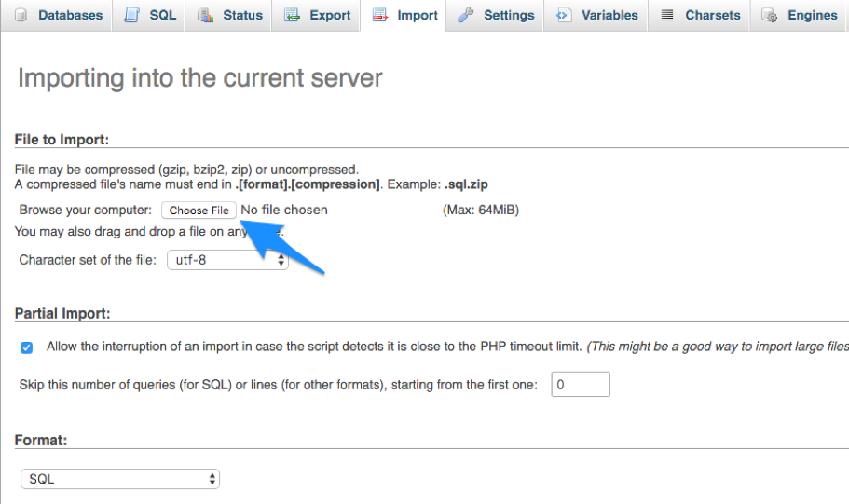Viewport: 849px width, 504px height.
Task: Click the skip queries number input field
Action: pos(581,385)
